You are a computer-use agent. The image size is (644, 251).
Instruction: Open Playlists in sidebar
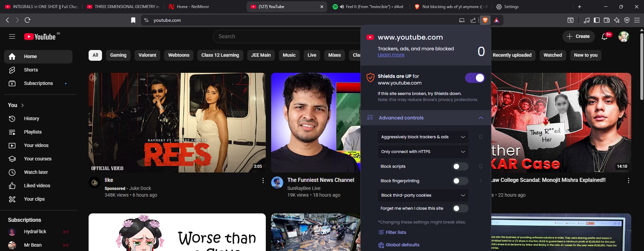[x=38, y=132]
